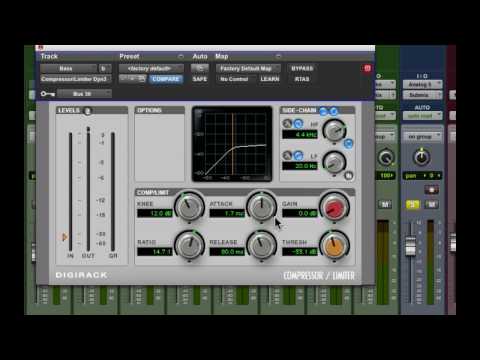Click the key icon next to Bus 30

[x=48, y=94]
